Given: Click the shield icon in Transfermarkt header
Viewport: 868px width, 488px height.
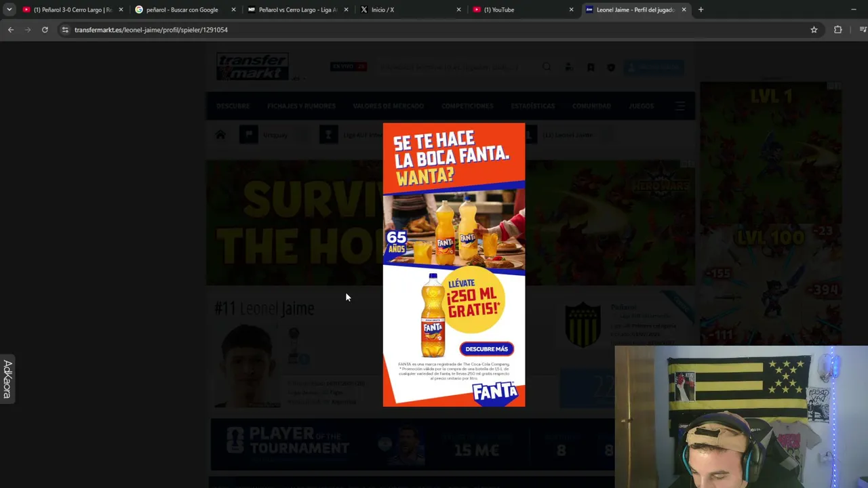Looking at the screenshot, I should (x=611, y=67).
